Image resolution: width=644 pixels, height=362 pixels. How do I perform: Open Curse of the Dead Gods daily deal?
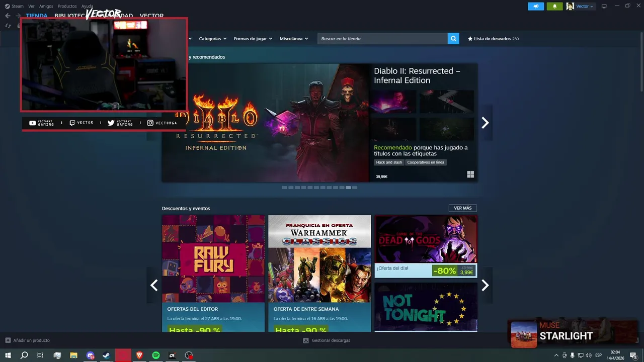click(426, 246)
